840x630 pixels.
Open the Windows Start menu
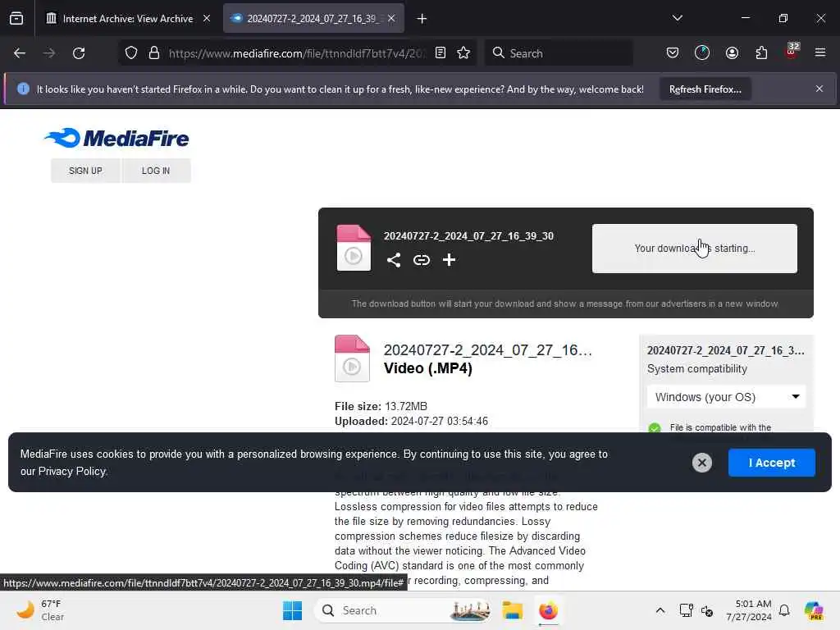[293, 610]
